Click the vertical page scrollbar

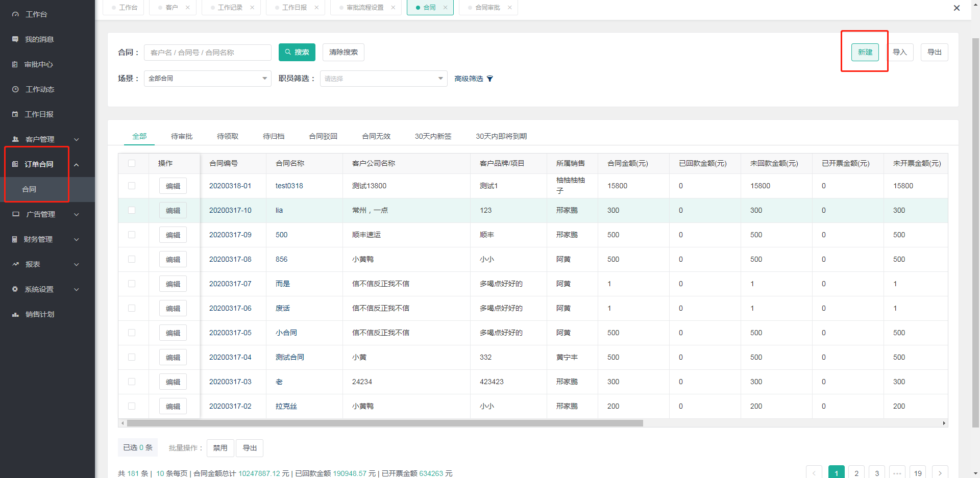[x=975, y=232]
